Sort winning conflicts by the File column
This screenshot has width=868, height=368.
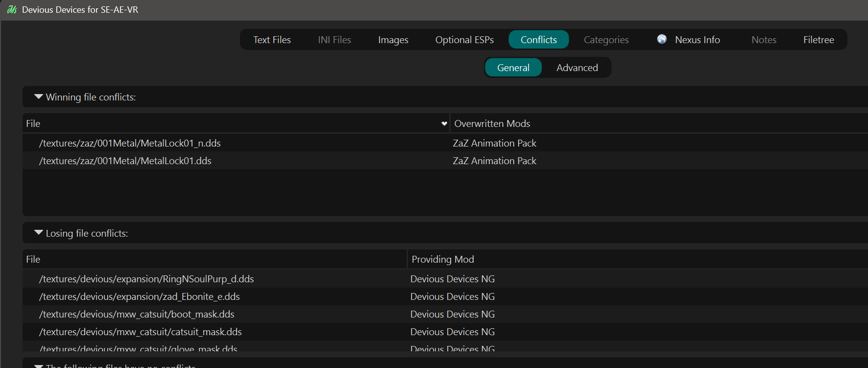236,123
